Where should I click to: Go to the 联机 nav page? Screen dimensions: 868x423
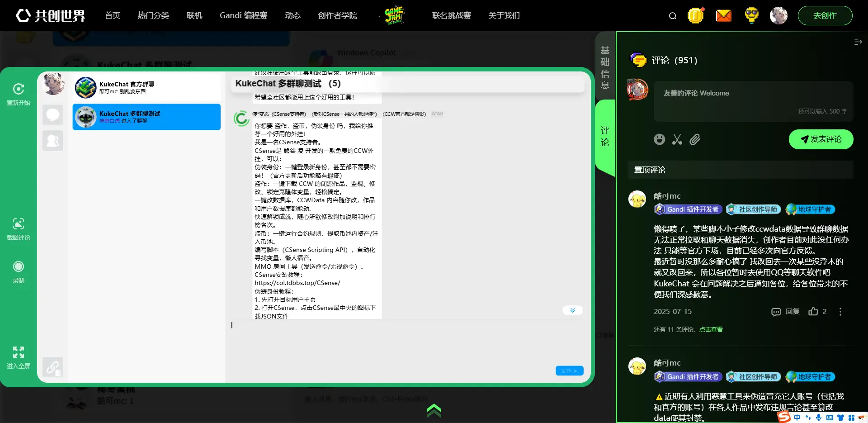[x=194, y=15]
